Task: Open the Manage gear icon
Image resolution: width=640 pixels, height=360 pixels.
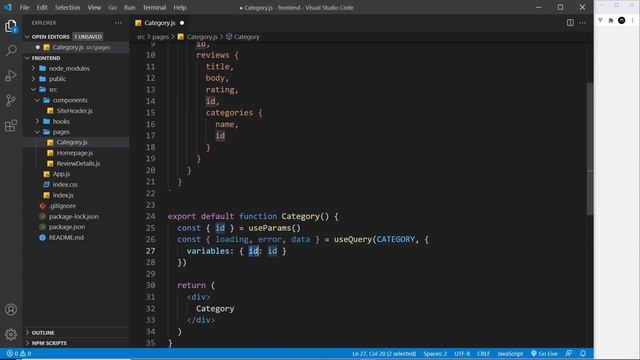Action: 11,334
